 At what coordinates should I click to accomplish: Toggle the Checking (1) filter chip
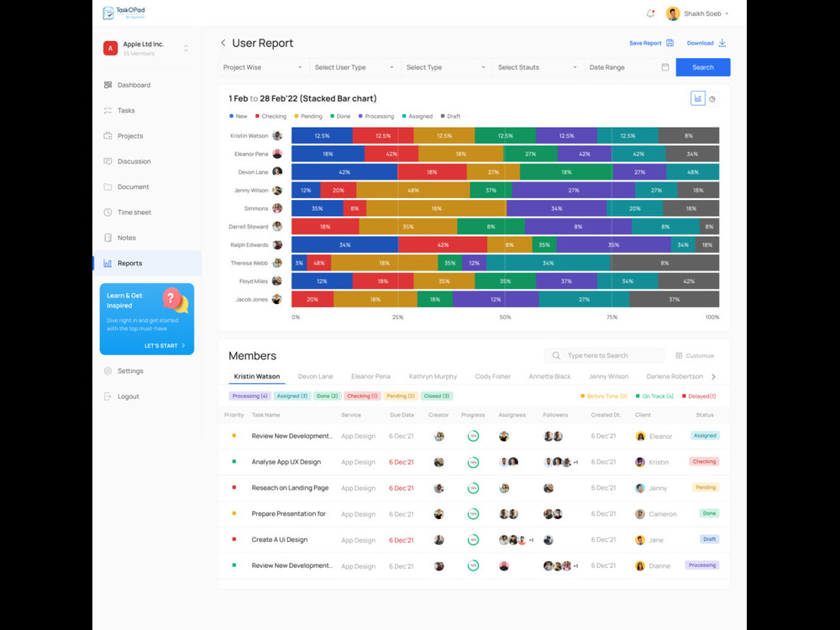[362, 396]
